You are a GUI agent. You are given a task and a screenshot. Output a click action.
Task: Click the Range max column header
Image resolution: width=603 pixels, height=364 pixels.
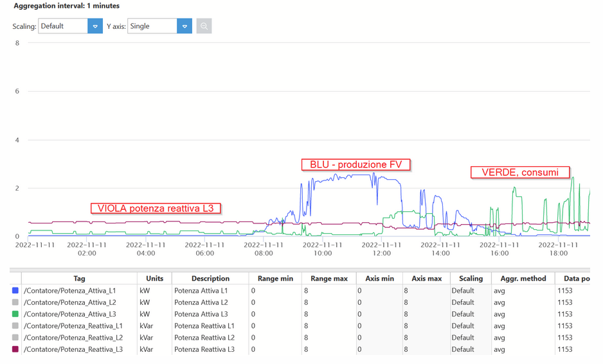click(x=328, y=279)
